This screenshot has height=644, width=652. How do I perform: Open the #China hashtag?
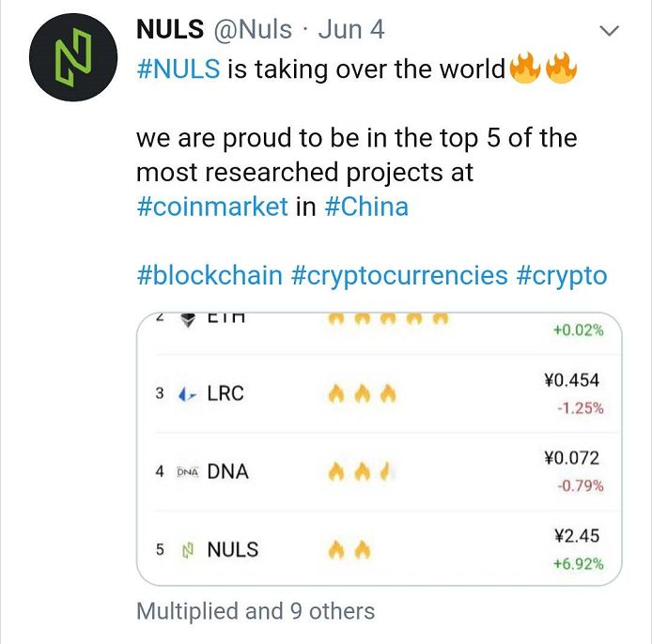point(366,207)
